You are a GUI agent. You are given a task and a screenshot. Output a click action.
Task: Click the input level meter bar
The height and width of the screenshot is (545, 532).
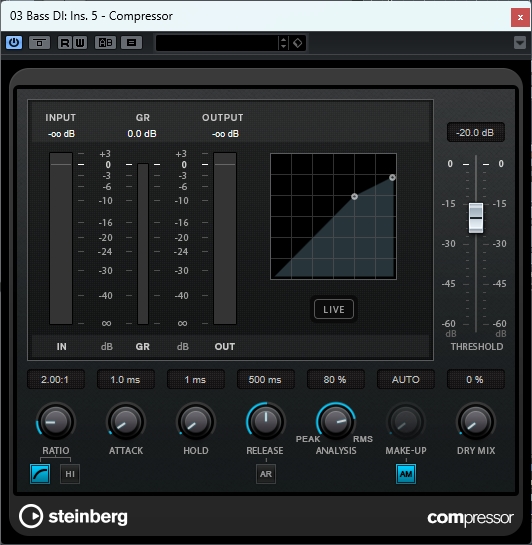point(61,238)
